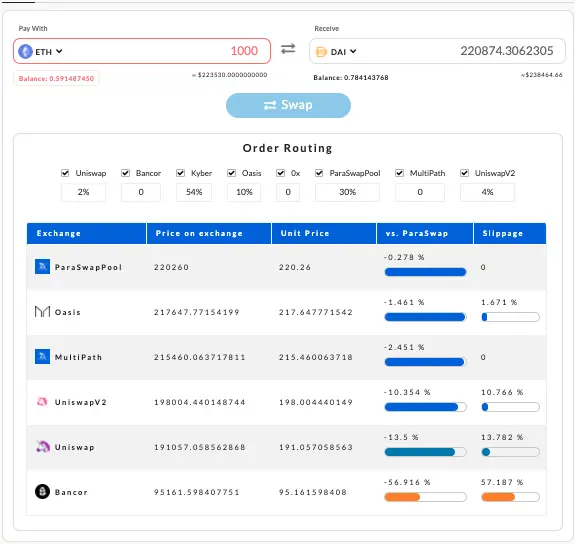Click the Oasis 10% percentage box
575x544 pixels.
pyautogui.click(x=244, y=192)
